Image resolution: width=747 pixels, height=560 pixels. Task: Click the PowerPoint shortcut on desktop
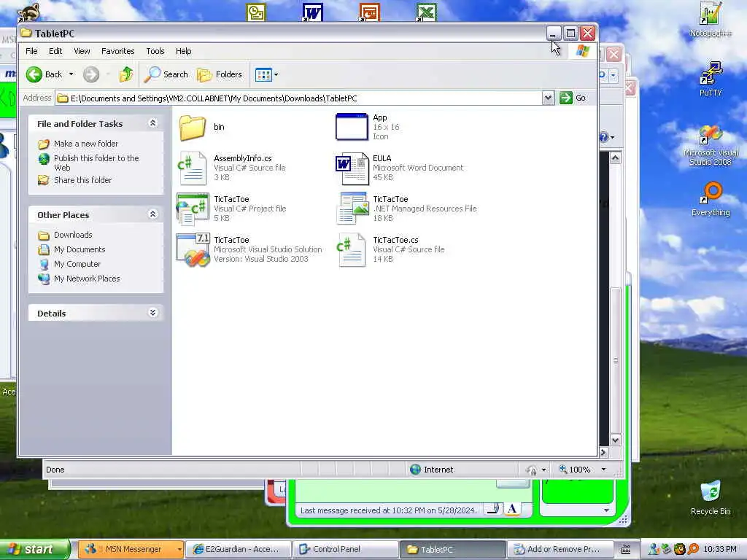[x=369, y=12]
